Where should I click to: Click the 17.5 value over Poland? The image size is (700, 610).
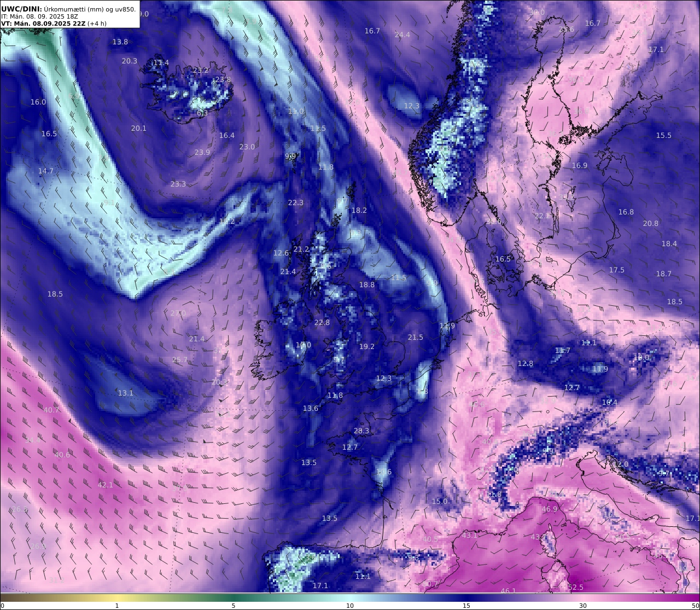[617, 270]
